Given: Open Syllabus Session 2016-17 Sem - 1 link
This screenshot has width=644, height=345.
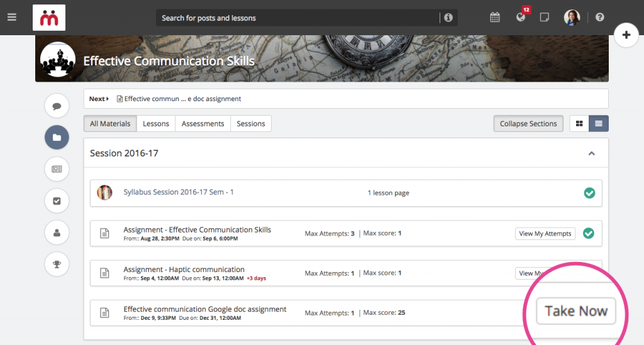Looking at the screenshot, I should 179,192.
